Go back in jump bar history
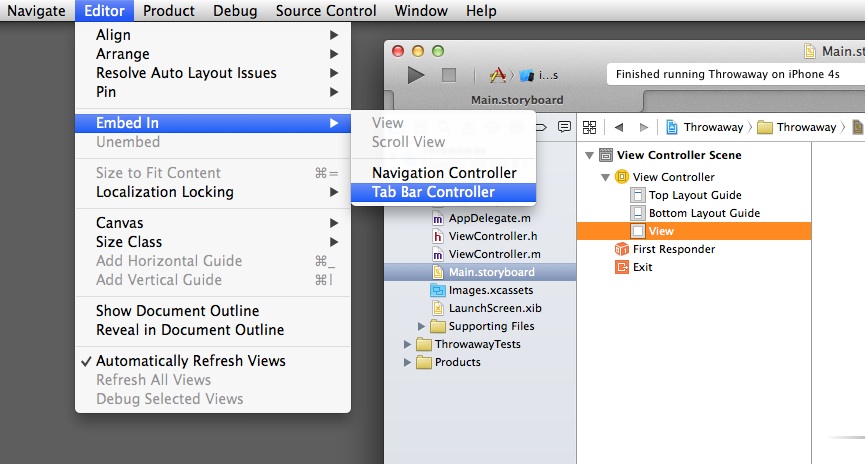 (x=619, y=127)
